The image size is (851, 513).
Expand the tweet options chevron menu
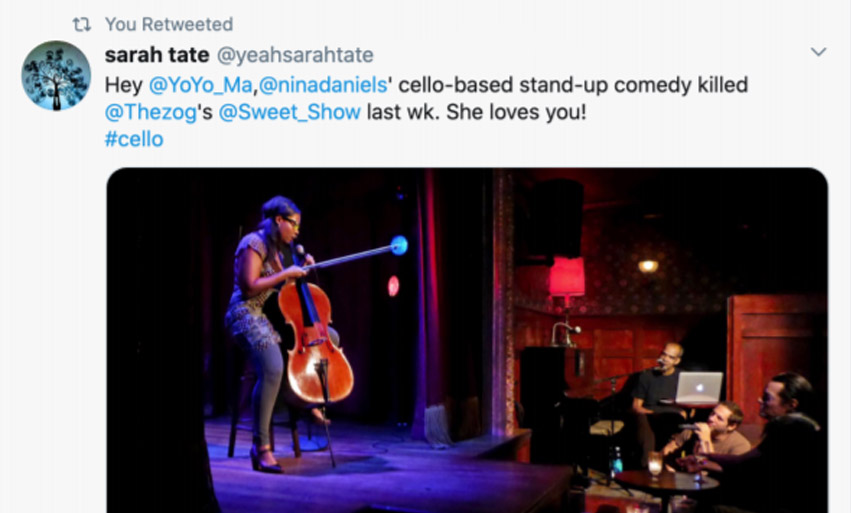[x=818, y=52]
